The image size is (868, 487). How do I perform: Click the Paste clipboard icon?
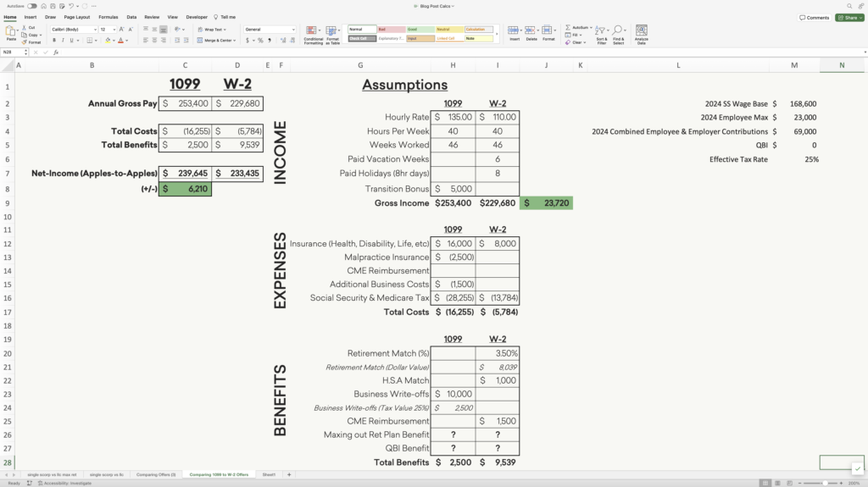coord(10,32)
